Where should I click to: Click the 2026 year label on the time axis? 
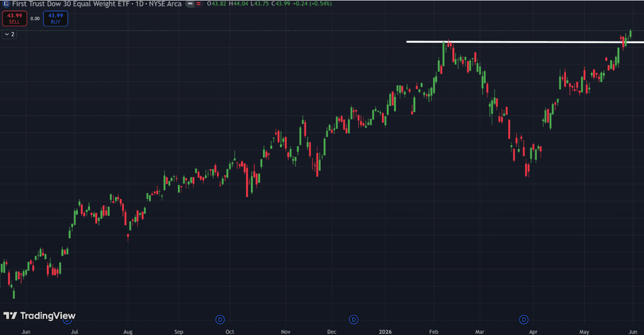click(386, 332)
